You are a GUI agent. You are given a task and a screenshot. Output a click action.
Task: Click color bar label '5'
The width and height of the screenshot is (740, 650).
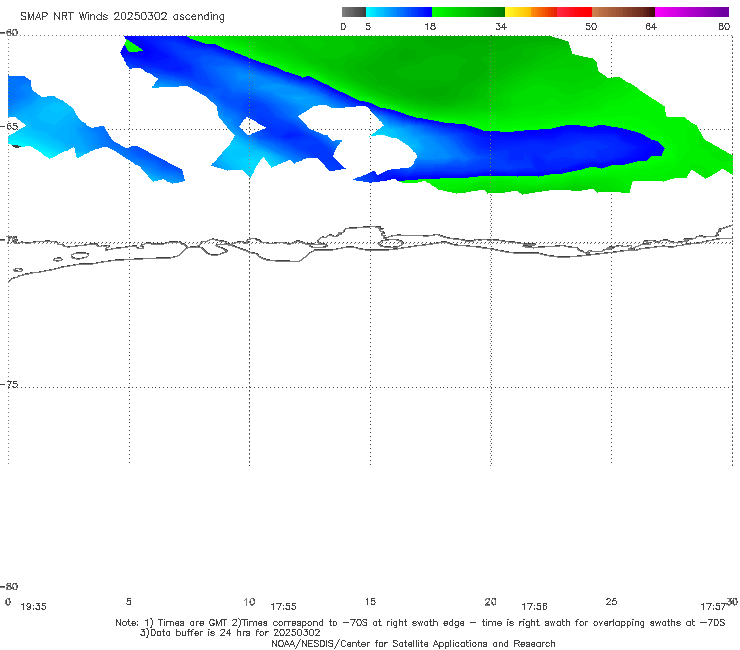pos(368,26)
